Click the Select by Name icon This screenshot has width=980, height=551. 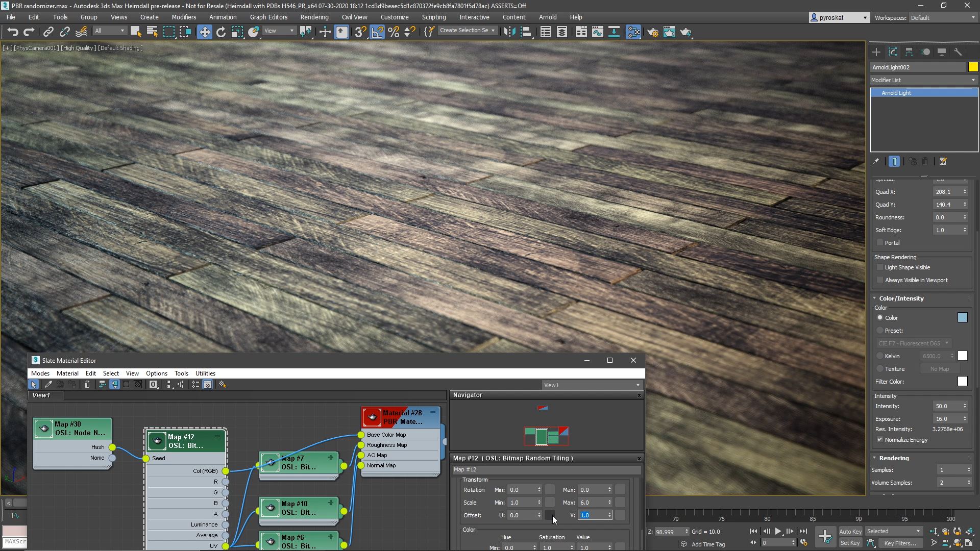click(x=153, y=32)
